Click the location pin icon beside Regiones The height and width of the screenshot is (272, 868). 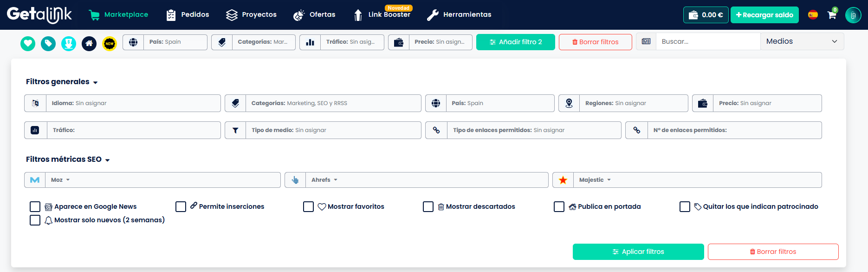(569, 103)
